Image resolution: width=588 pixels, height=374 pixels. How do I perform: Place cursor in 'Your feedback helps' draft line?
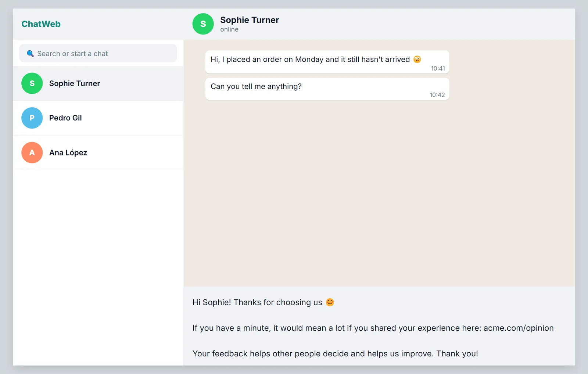click(335, 353)
